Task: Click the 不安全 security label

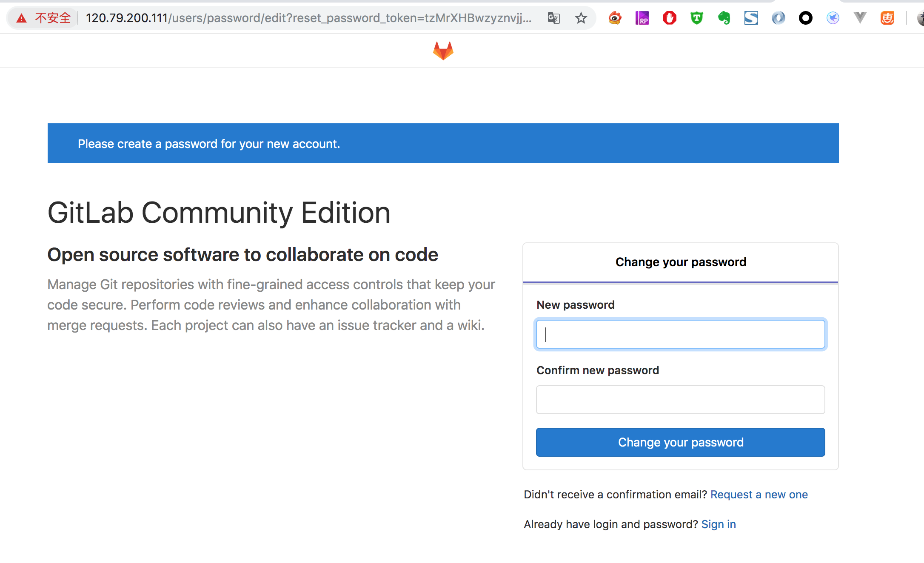Action: point(53,18)
